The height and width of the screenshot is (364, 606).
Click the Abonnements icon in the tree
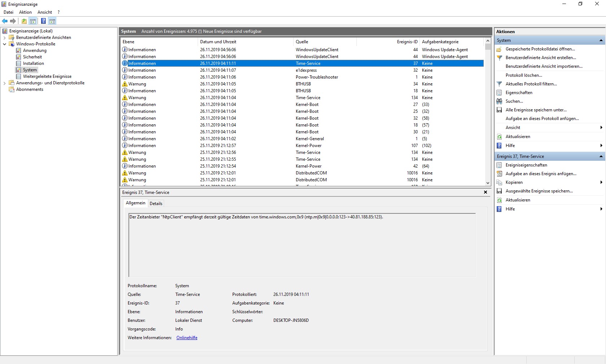[12, 89]
